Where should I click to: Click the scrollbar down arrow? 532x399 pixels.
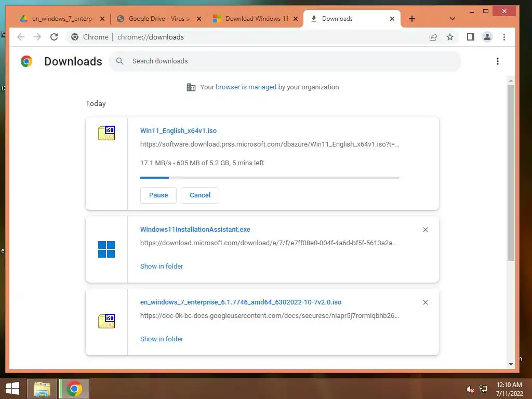(511, 364)
